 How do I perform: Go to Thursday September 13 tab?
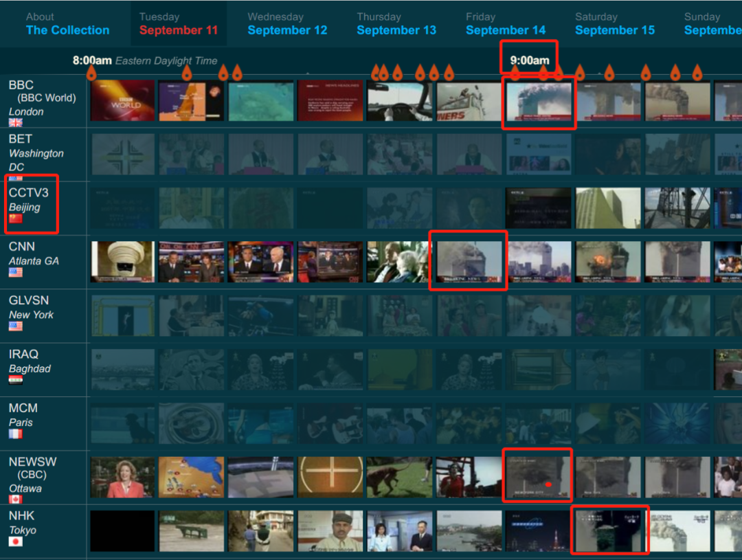(396, 24)
